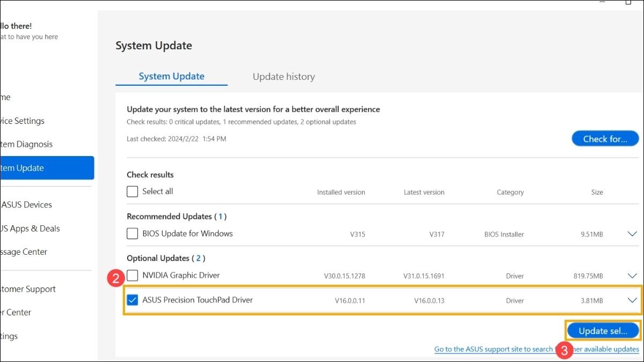Click the V30.0.15.1278 version value
Image resolution: width=644 pixels, height=362 pixels.
click(345, 276)
